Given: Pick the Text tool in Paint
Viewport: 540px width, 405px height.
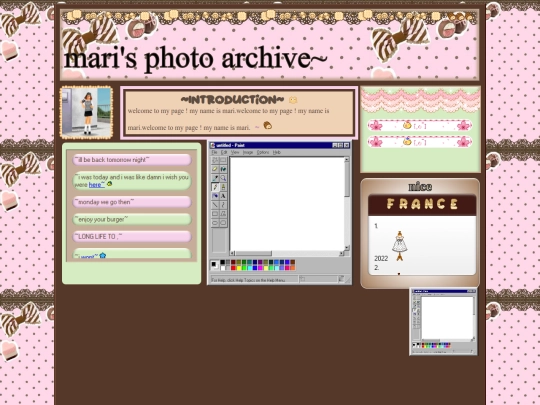Looking at the screenshot, I should [x=223, y=196].
